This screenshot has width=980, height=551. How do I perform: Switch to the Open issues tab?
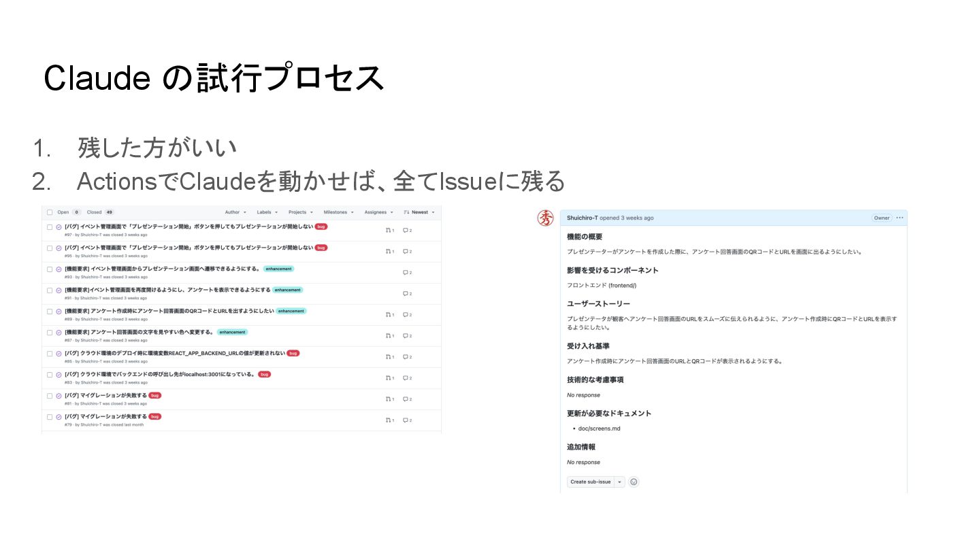(69, 212)
